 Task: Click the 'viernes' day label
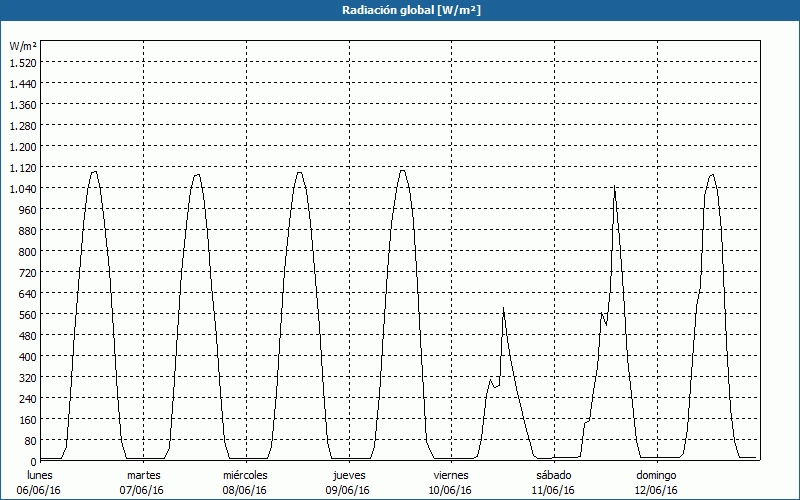pos(451,475)
